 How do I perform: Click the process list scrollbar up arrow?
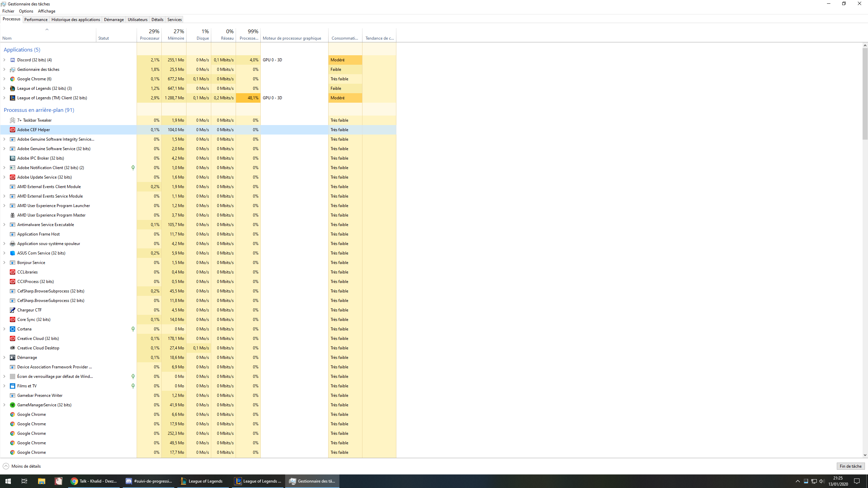pos(865,45)
